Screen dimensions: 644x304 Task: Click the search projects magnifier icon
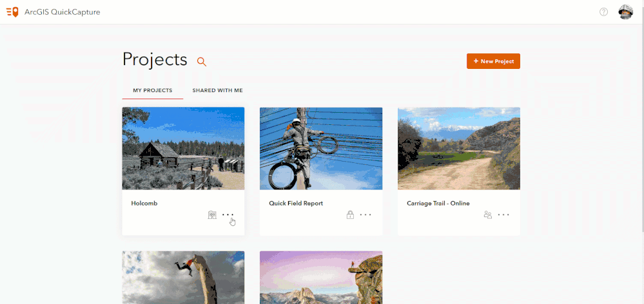(x=202, y=61)
